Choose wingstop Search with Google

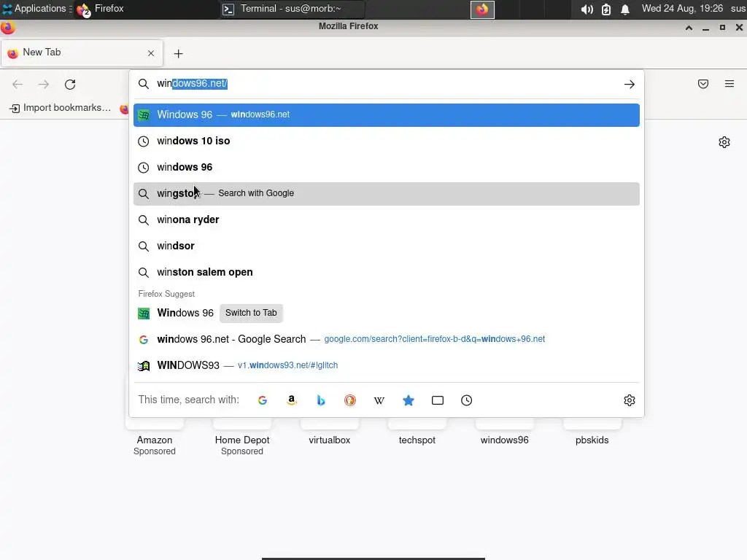(x=387, y=194)
